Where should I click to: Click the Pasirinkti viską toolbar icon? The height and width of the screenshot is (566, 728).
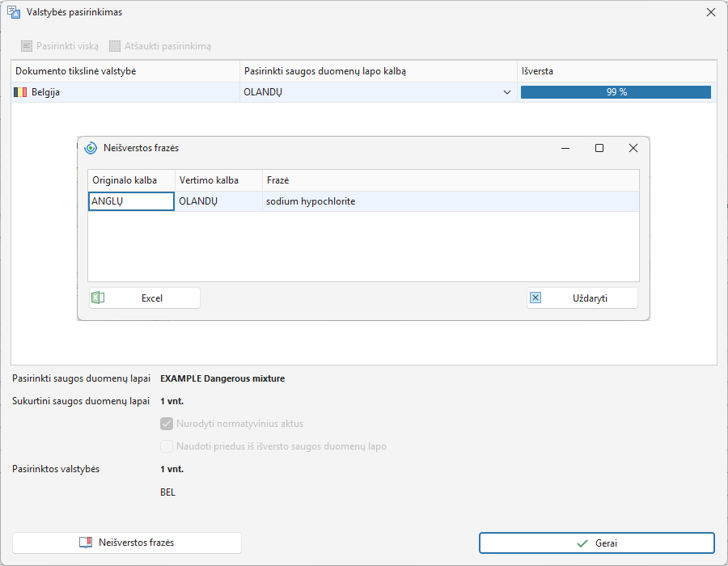pyautogui.click(x=27, y=46)
